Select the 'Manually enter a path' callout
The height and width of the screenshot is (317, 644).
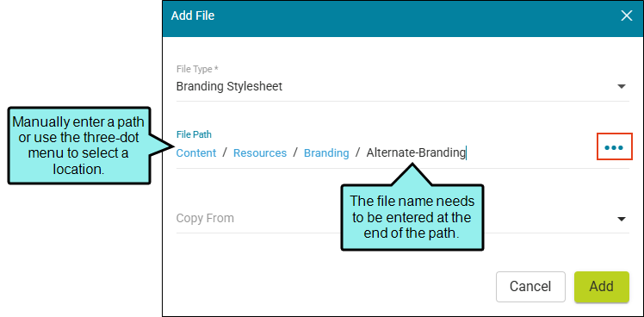coord(78,146)
